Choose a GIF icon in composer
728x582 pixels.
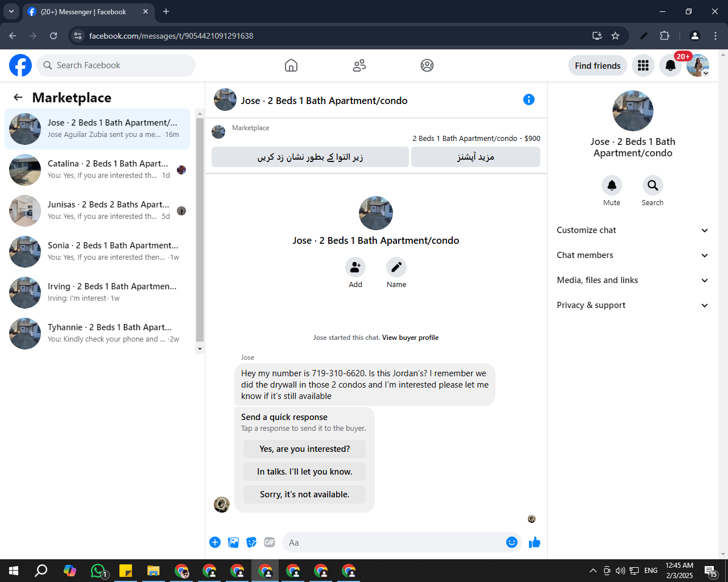pos(270,542)
